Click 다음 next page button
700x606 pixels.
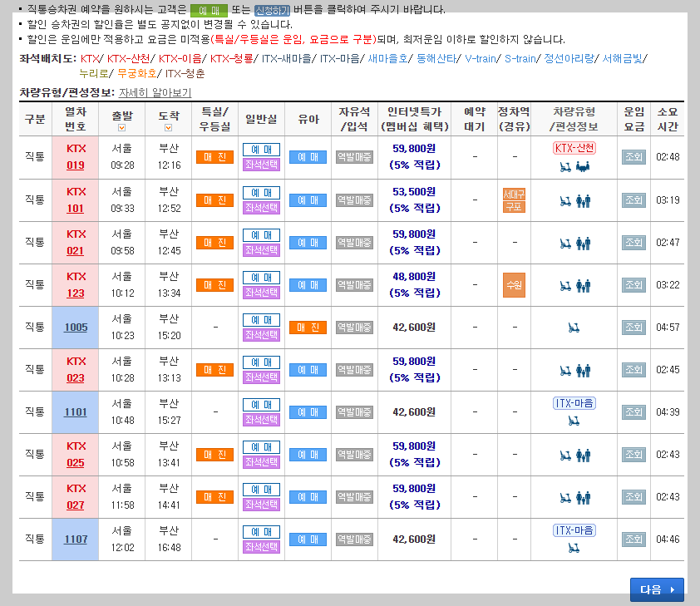[657, 589]
